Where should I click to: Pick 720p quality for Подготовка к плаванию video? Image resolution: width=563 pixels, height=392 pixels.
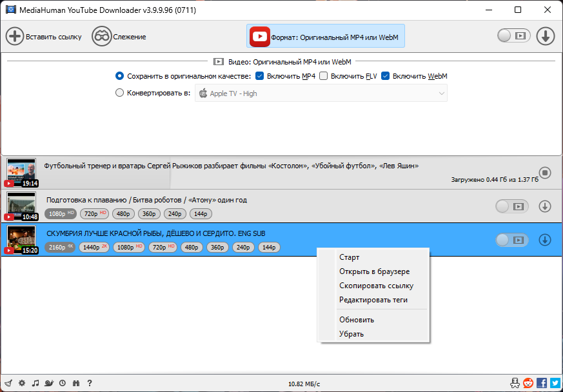pyautogui.click(x=94, y=213)
